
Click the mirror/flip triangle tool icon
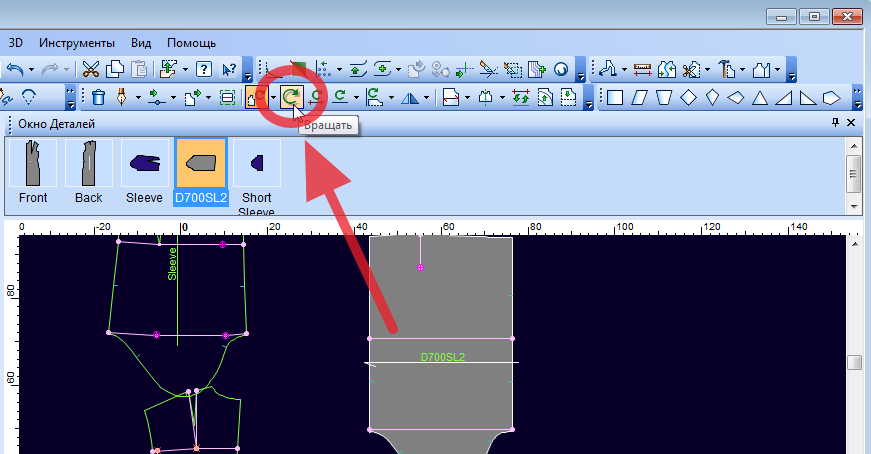tap(410, 98)
